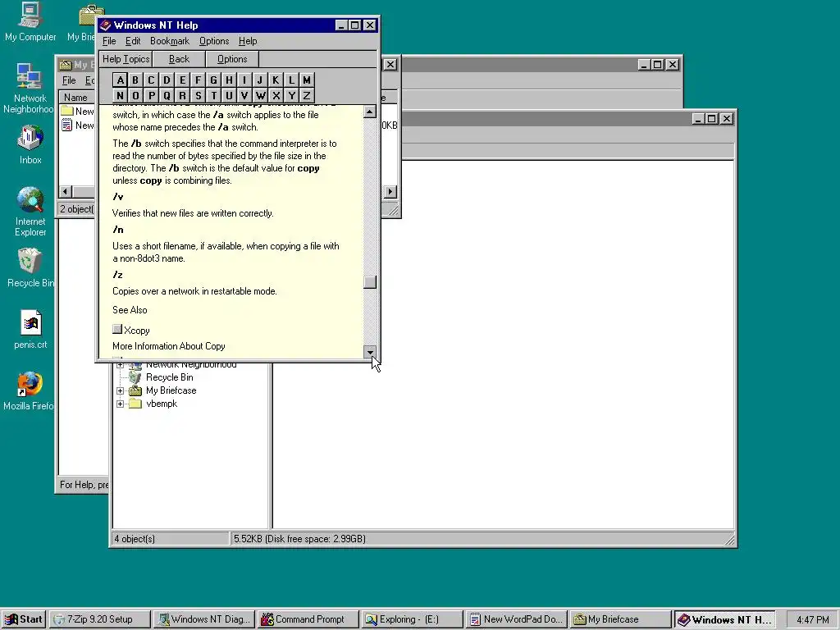Image resolution: width=840 pixels, height=630 pixels.
Task: Jump to letter Z in help index
Action: tap(307, 95)
